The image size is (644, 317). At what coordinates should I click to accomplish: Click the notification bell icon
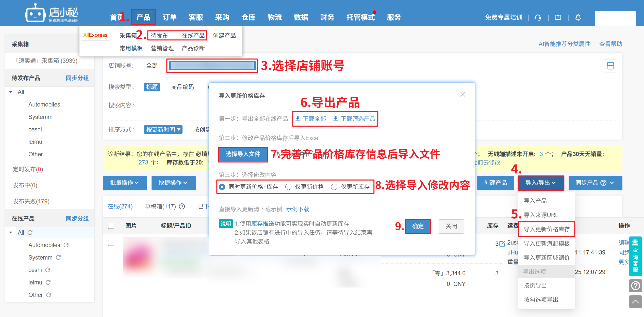[x=578, y=18]
